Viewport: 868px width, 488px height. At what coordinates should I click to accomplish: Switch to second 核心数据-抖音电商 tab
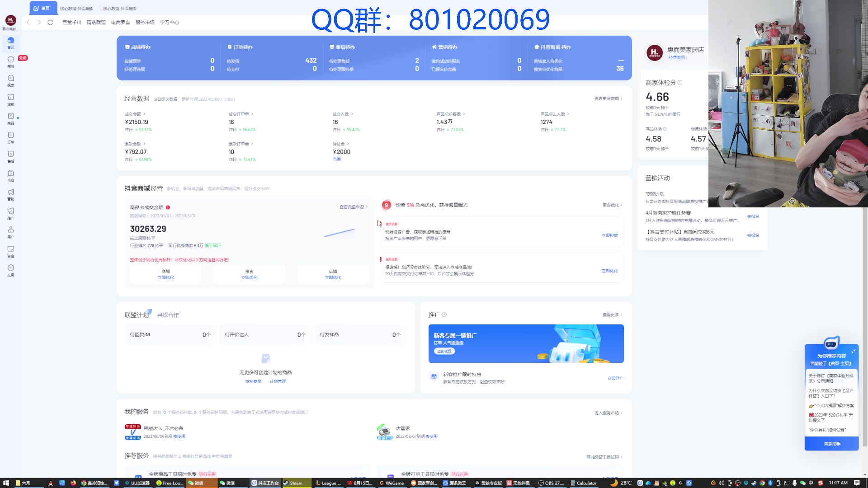119,9
